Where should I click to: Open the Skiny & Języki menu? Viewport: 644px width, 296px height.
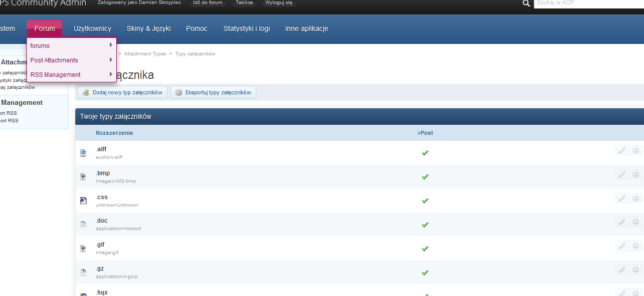pyautogui.click(x=149, y=28)
